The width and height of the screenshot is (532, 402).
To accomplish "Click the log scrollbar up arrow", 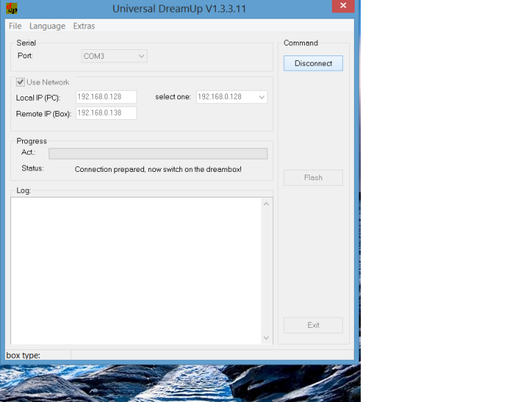I will point(266,204).
